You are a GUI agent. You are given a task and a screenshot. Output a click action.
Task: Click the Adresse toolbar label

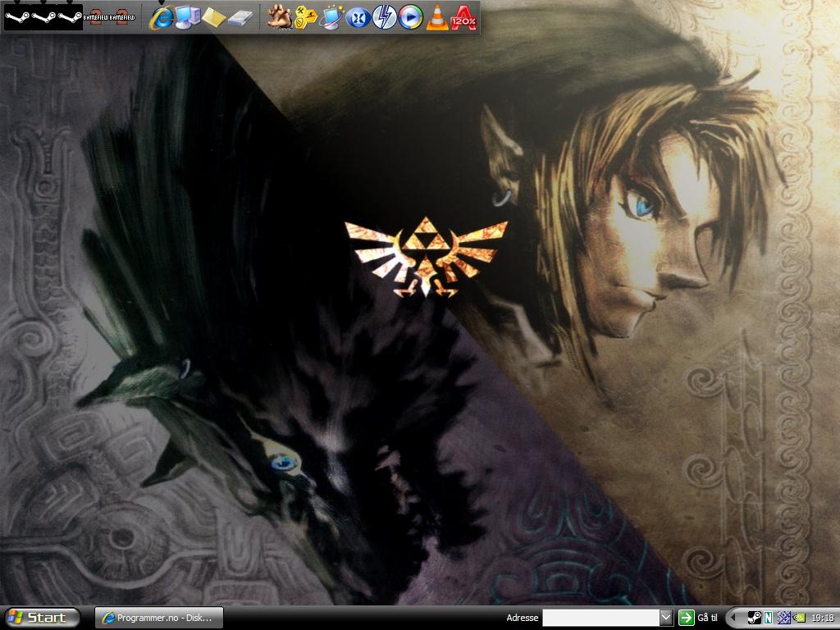[523, 618]
